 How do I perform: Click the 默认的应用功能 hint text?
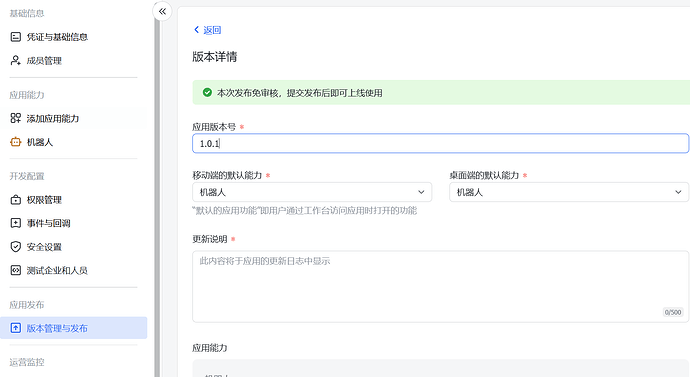(305, 211)
